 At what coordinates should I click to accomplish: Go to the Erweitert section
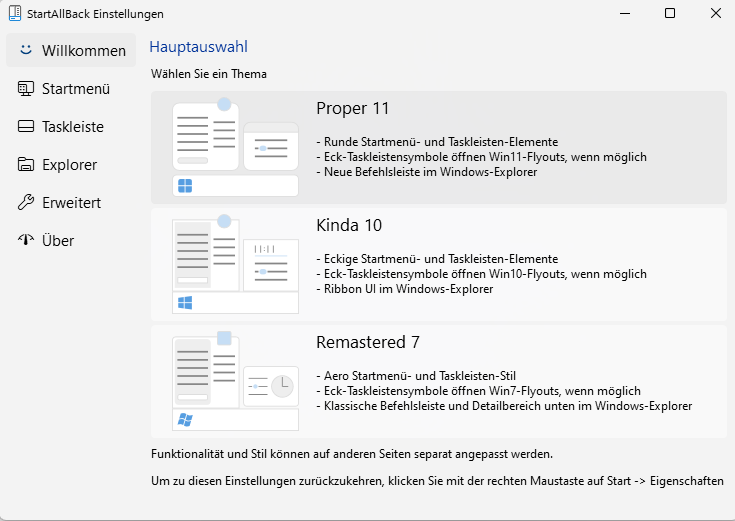(x=71, y=203)
